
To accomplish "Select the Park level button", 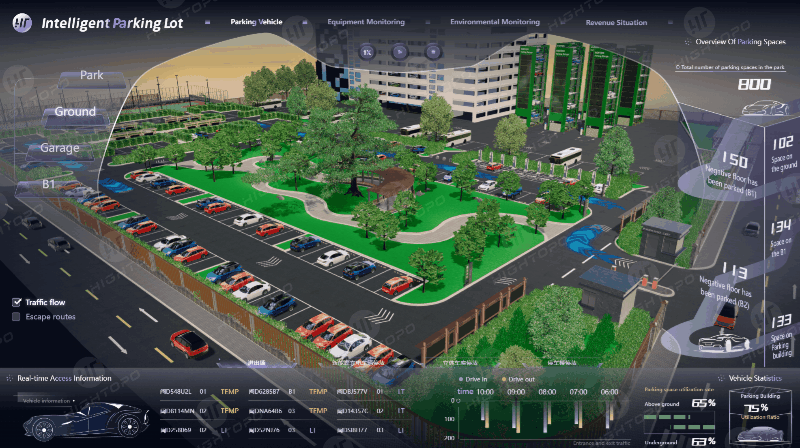I will pos(92,77).
